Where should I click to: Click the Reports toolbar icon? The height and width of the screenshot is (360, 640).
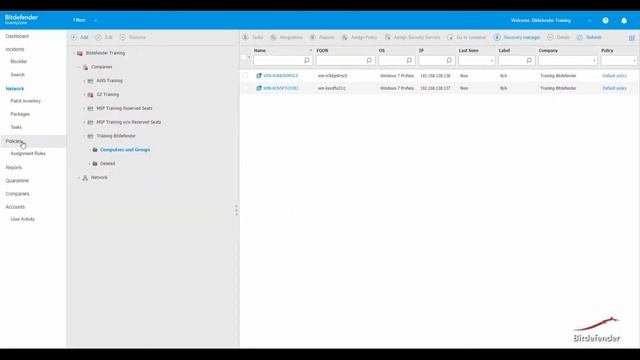pos(313,37)
